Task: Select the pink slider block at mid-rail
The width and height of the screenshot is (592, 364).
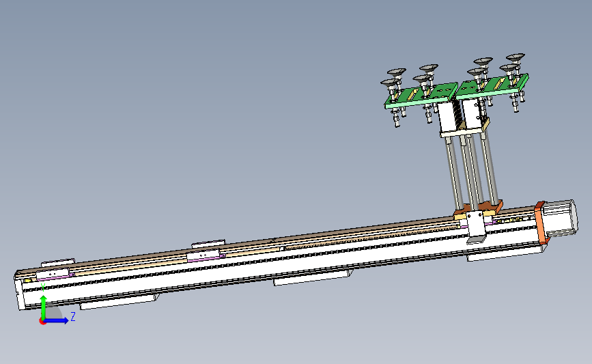Action: pyautogui.click(x=203, y=256)
